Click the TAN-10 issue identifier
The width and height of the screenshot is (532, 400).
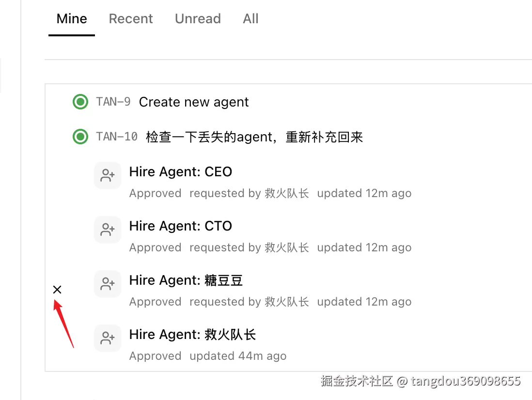(x=117, y=137)
